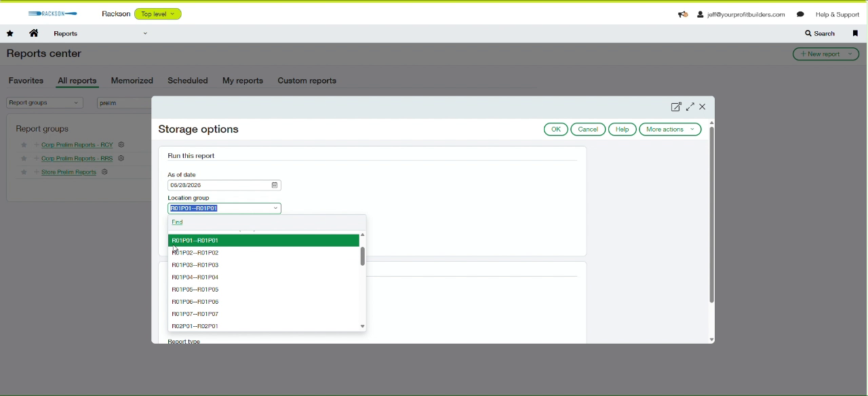868x396 pixels.
Task: Open the Store Prelim Reports link
Action: pyautogui.click(x=69, y=172)
